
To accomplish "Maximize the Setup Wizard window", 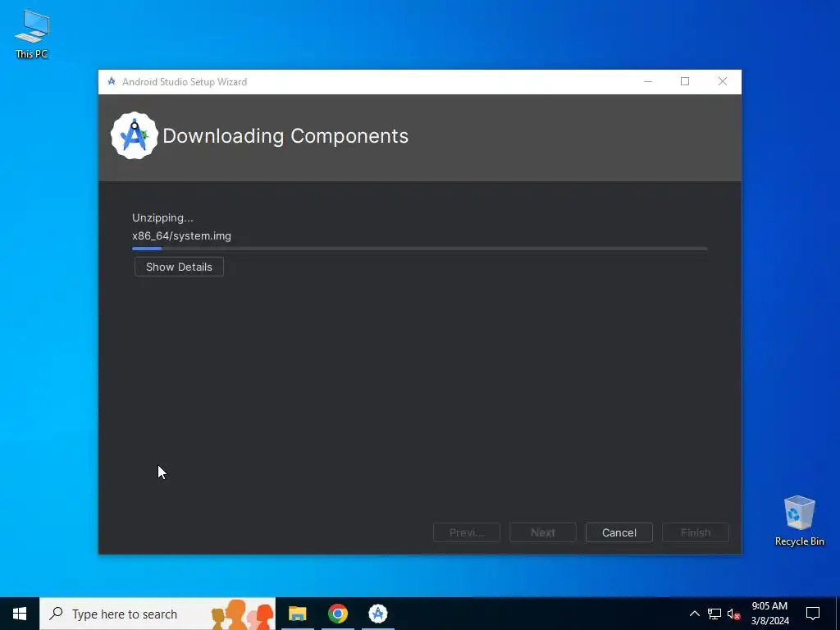I will tap(685, 81).
